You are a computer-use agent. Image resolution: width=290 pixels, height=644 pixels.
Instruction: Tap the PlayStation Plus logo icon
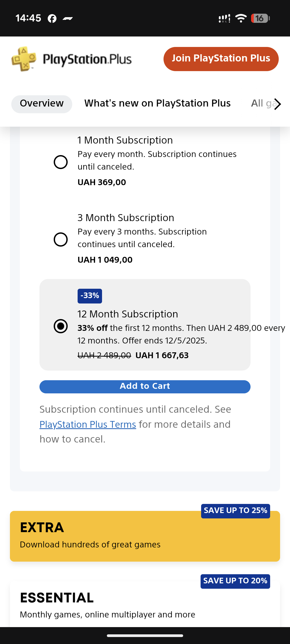pyautogui.click(x=24, y=59)
